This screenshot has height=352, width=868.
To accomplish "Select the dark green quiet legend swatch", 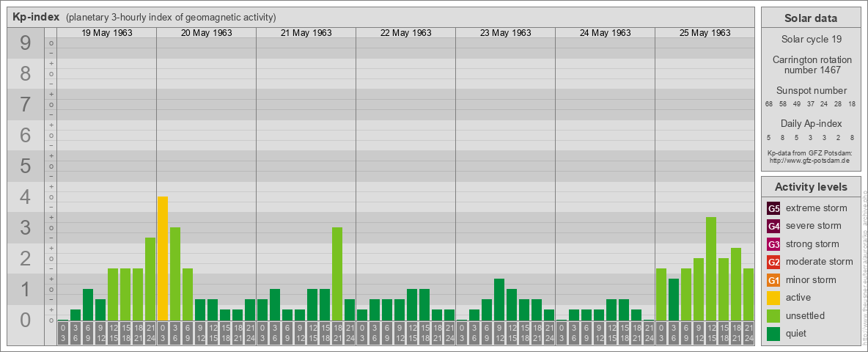I will 773,334.
